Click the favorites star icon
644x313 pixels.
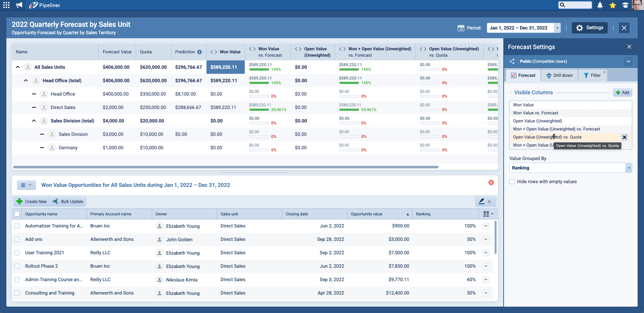[x=613, y=5]
